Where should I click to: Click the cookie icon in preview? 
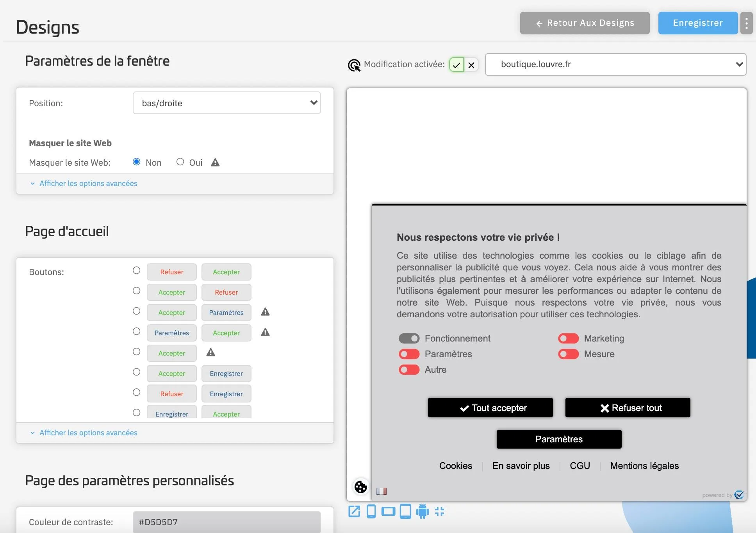coord(361,487)
